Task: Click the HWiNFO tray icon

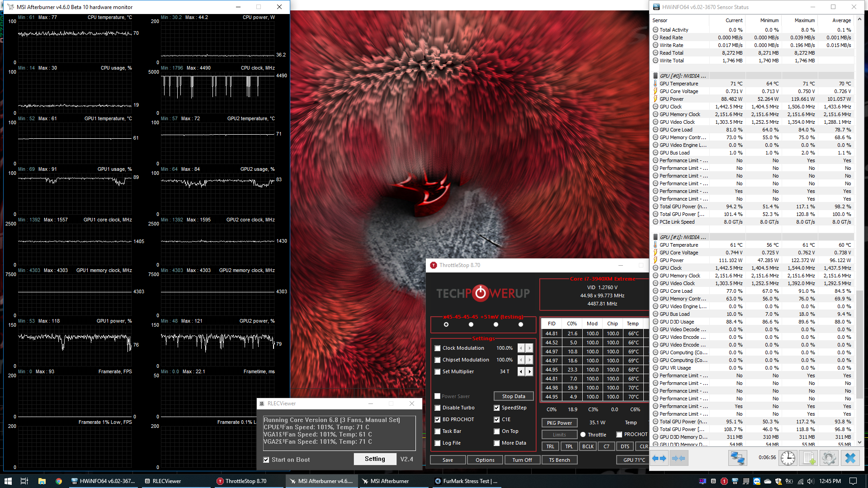Action: [x=735, y=481]
